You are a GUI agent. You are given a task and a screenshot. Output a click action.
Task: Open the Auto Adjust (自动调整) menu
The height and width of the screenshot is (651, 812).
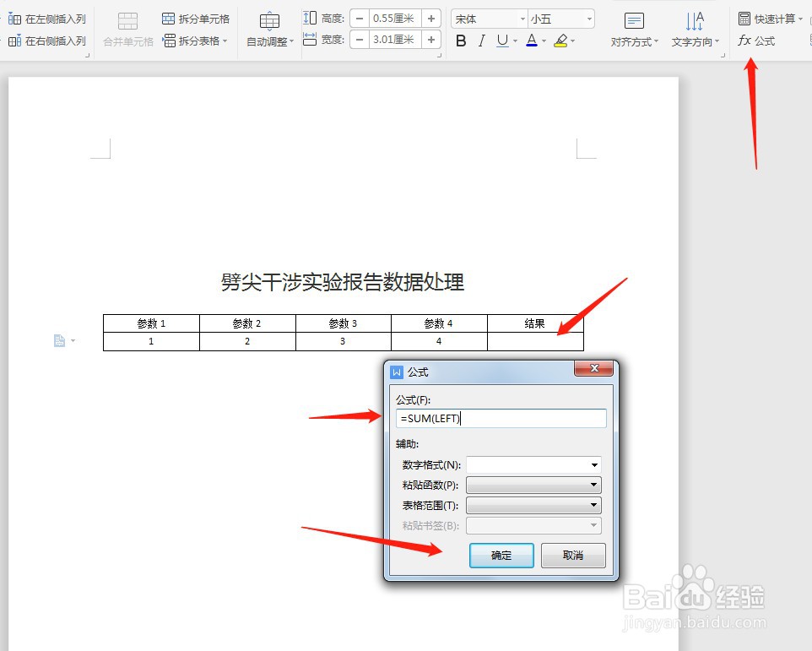pyautogui.click(x=269, y=30)
